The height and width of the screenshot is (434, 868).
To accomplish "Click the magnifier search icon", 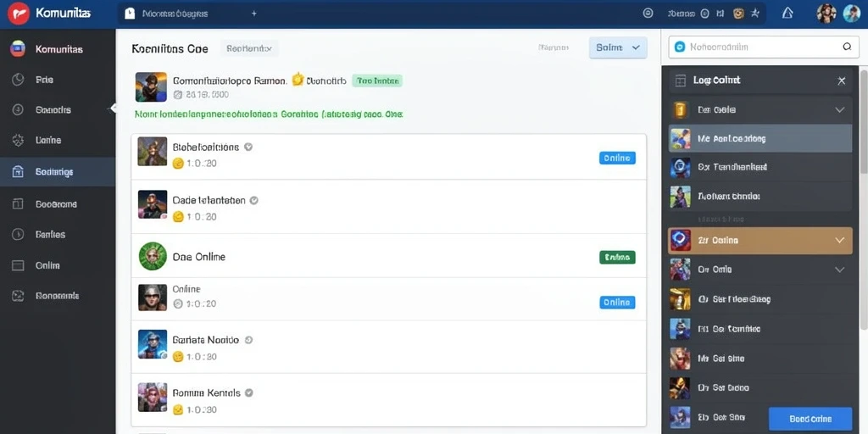I will 847,47.
